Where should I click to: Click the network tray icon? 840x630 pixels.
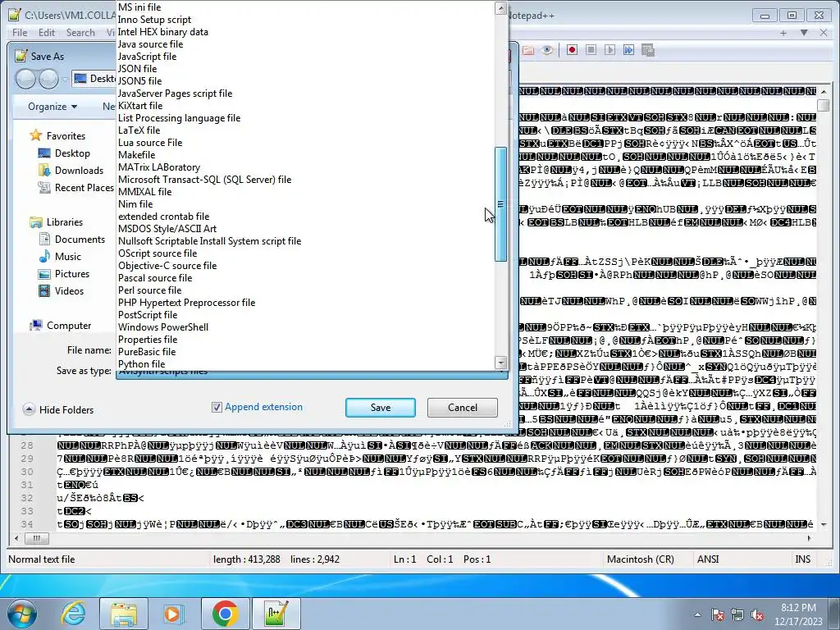(737, 614)
